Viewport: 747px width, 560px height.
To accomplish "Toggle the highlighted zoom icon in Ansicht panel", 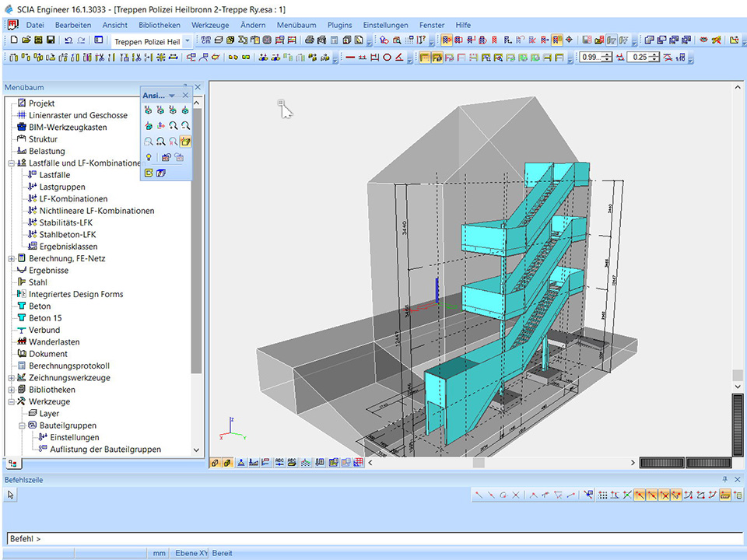I will point(186,142).
